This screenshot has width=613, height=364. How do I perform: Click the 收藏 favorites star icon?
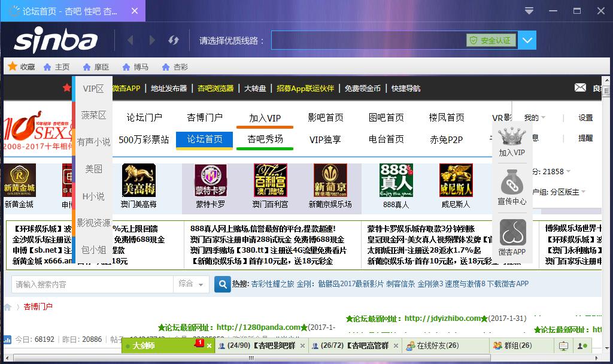click(13, 66)
